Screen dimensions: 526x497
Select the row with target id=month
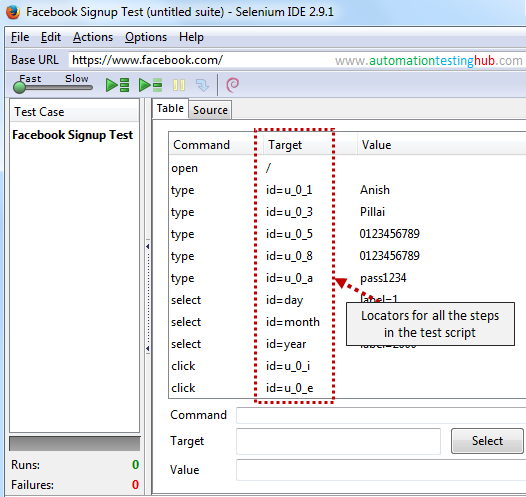coord(348,322)
